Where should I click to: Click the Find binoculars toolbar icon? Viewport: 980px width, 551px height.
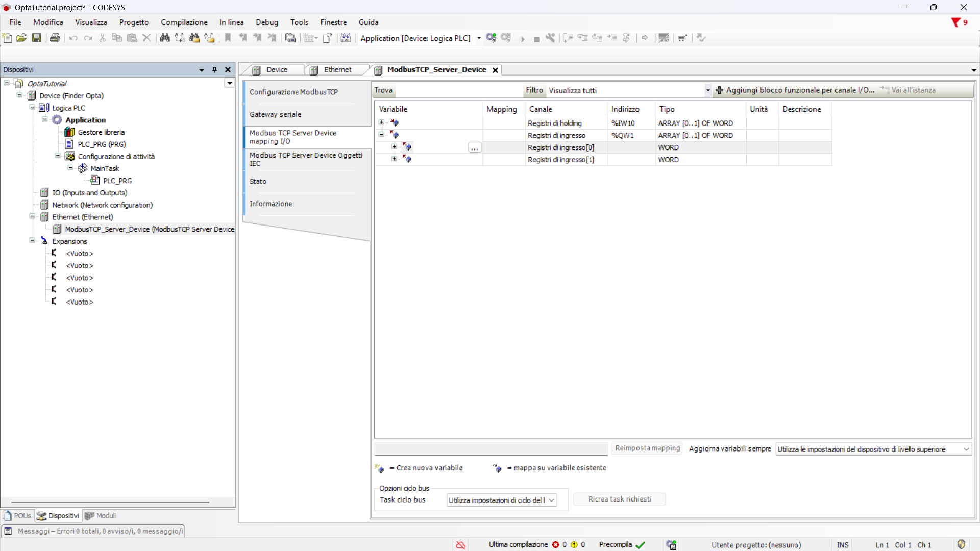click(x=165, y=38)
